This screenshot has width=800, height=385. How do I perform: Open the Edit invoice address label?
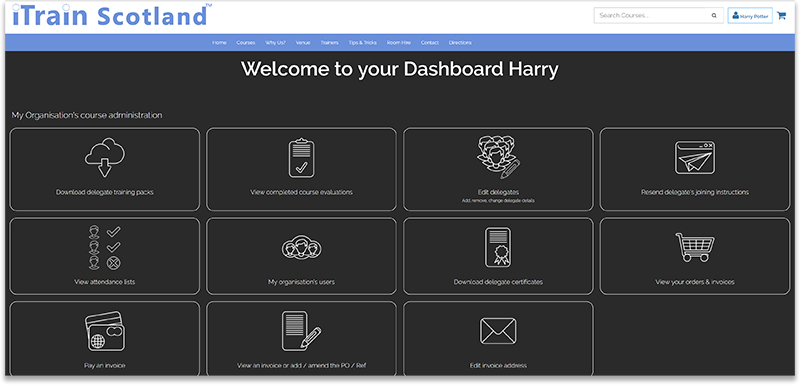click(498, 366)
